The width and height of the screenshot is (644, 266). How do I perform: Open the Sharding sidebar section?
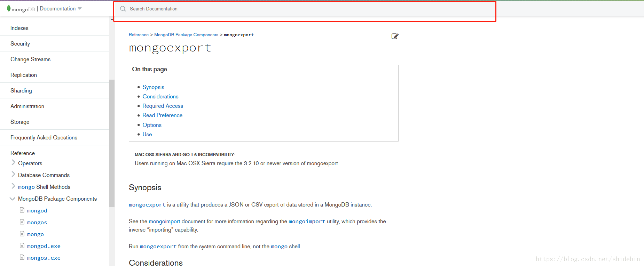[21, 91]
